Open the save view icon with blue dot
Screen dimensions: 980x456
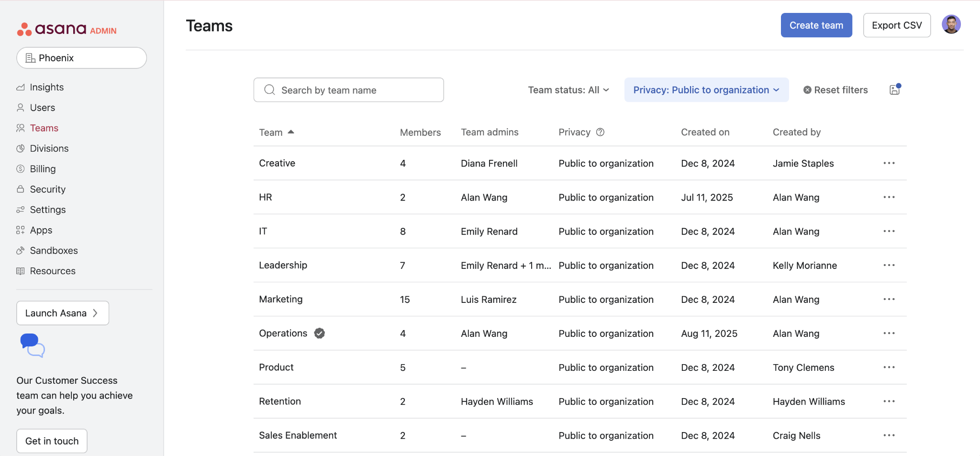point(895,89)
